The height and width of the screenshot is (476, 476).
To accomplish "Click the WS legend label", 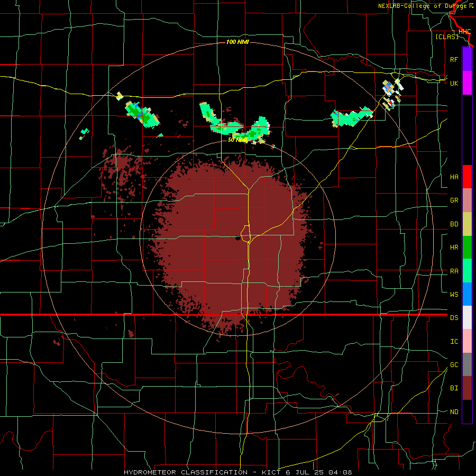I will 454,294.
